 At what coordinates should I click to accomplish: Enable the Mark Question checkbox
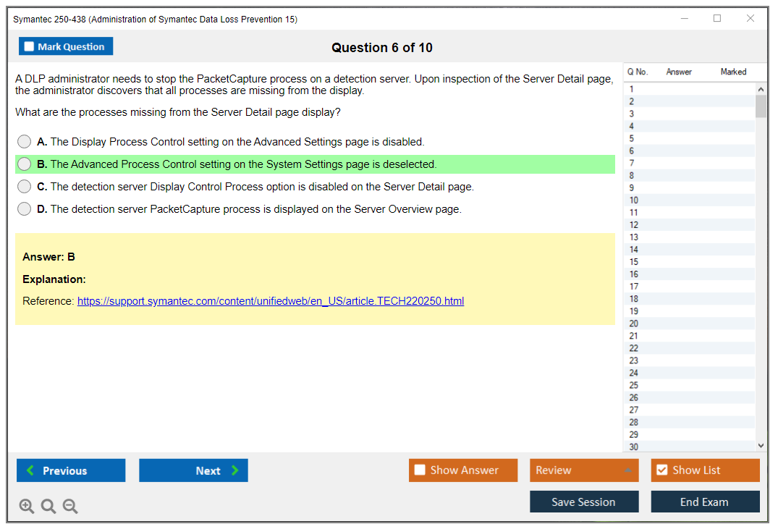tap(30, 47)
